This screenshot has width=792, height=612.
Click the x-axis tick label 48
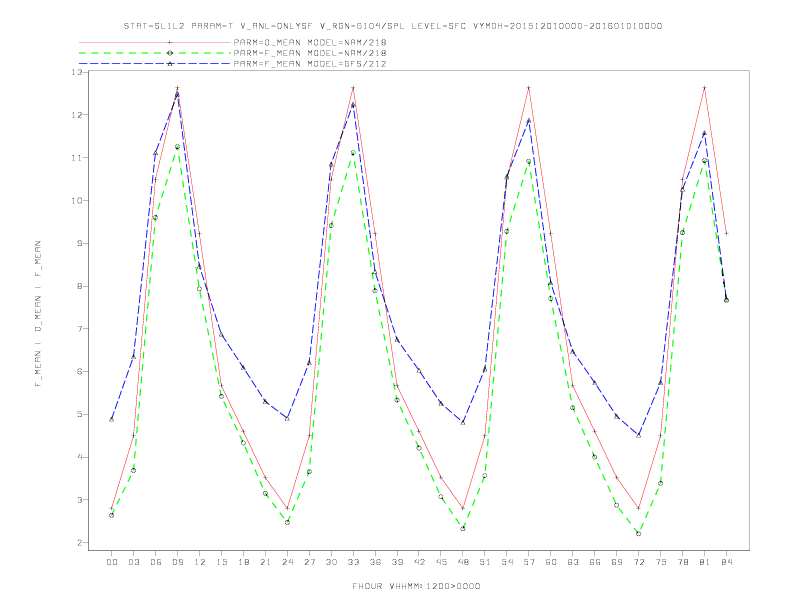[463, 562]
